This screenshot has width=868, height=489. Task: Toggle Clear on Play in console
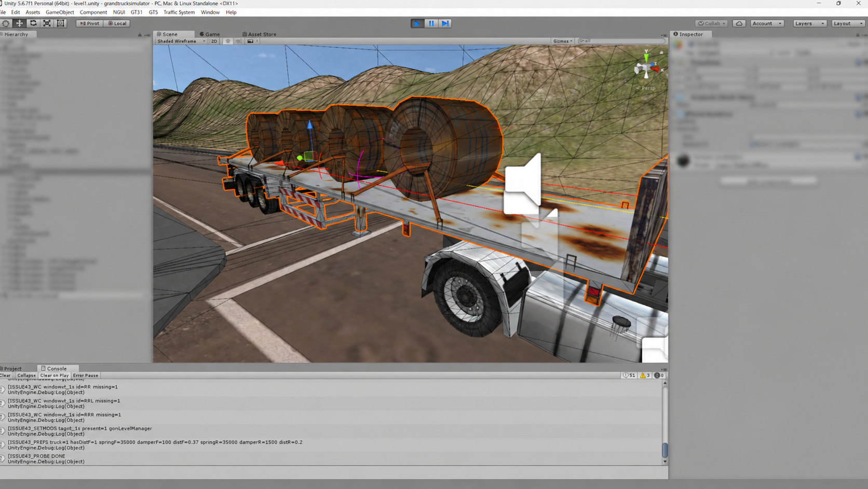(x=54, y=375)
